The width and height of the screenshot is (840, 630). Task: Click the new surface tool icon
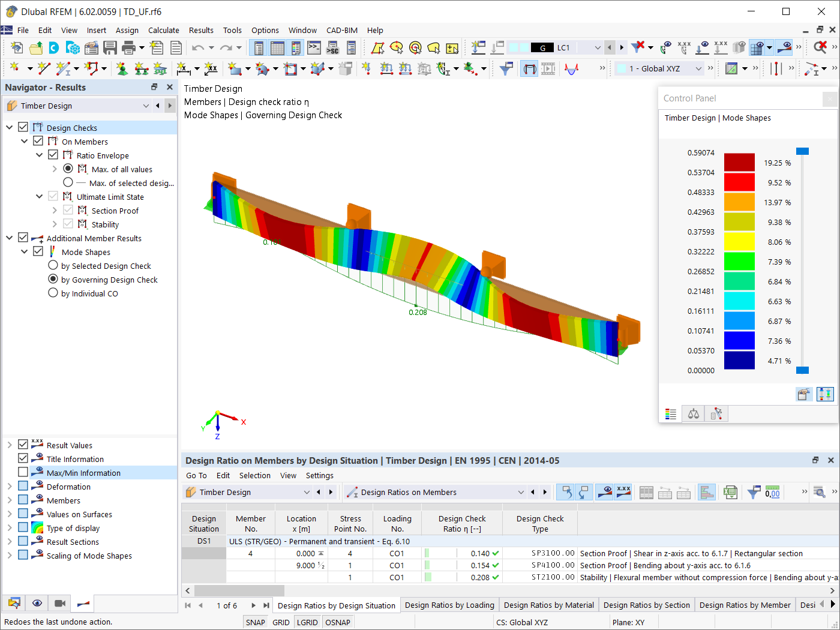coord(234,68)
